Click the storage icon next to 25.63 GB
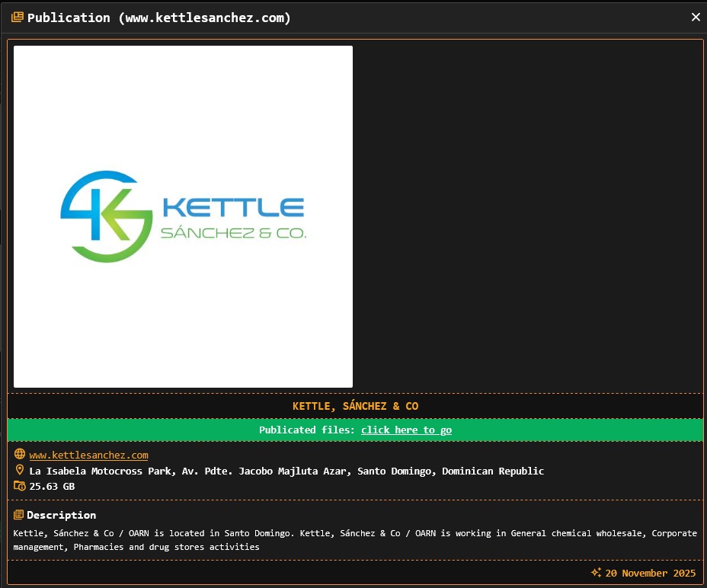The image size is (707, 588). (19, 486)
